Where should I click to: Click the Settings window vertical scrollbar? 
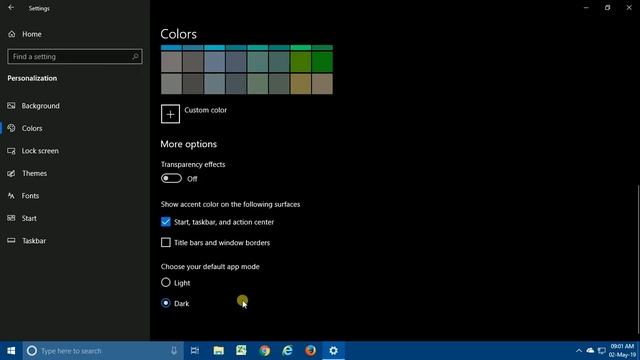[x=638, y=259]
